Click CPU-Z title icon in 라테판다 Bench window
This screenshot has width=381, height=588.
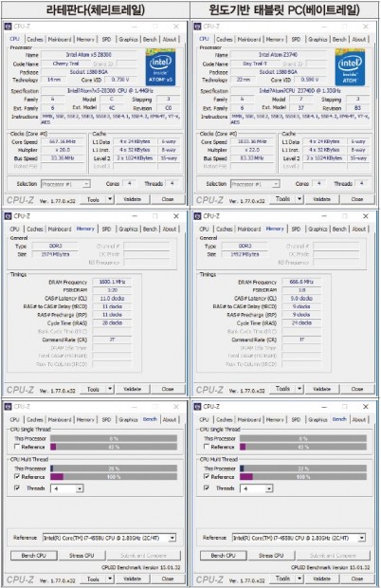click(x=9, y=407)
